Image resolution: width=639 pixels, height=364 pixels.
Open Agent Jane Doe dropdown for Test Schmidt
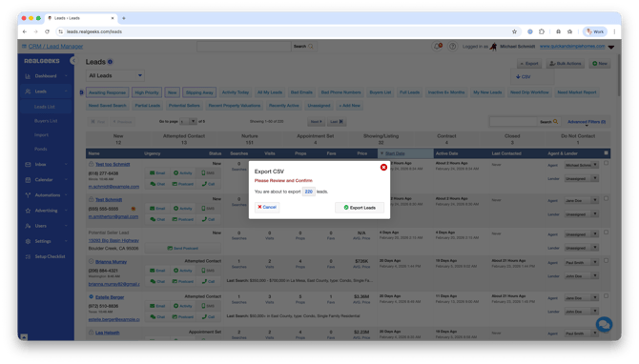coord(581,200)
